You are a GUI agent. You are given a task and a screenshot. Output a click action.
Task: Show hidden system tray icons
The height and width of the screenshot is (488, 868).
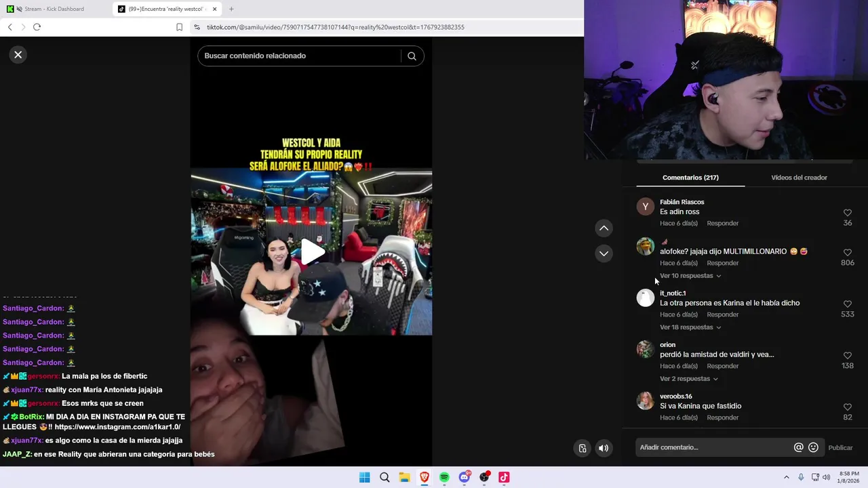[787, 477]
